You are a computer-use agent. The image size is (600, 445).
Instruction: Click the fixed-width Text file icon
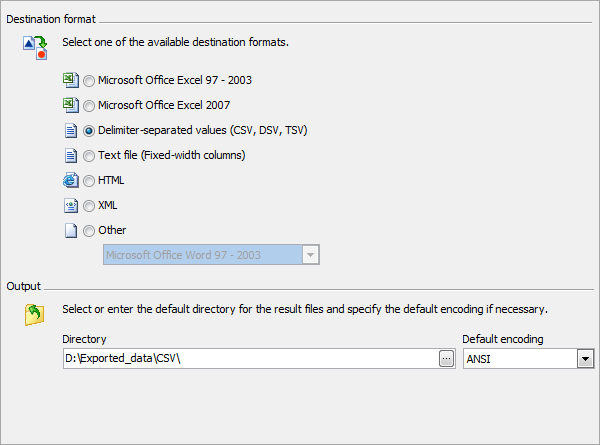[x=70, y=155]
